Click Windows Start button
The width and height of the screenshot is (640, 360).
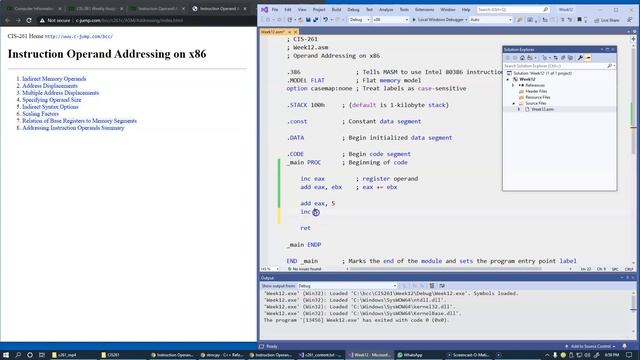tap(6, 355)
